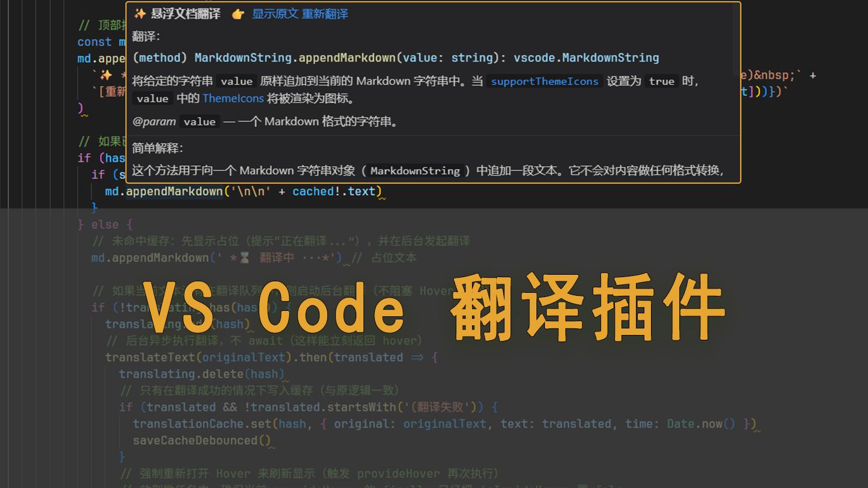The height and width of the screenshot is (488, 868).
Task: Click the 显示原文 link in the hover popup
Action: (275, 14)
